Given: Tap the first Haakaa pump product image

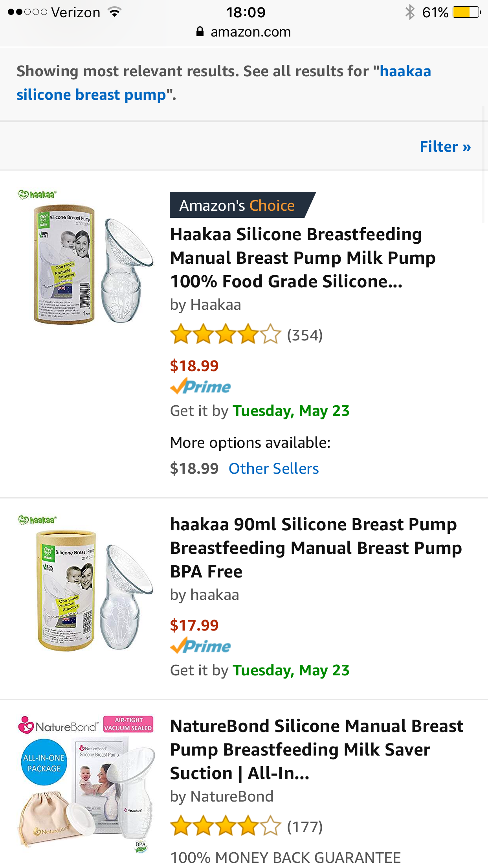Looking at the screenshot, I should click(86, 259).
